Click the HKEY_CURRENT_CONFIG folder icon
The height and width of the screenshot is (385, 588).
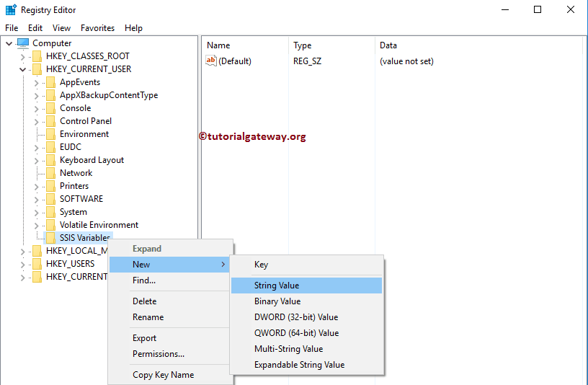click(37, 277)
